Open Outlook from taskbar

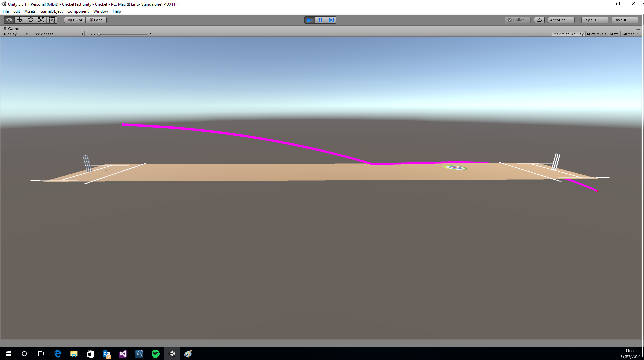click(x=107, y=354)
